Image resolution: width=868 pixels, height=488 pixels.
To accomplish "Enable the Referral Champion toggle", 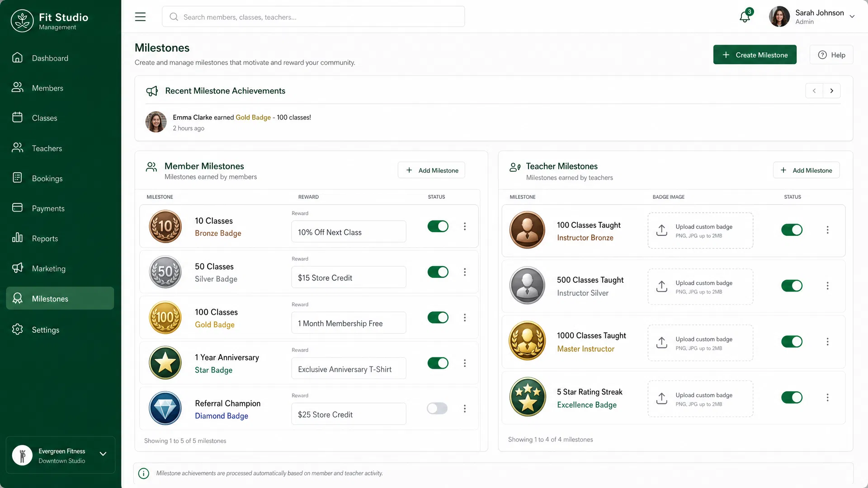I will click(x=437, y=408).
